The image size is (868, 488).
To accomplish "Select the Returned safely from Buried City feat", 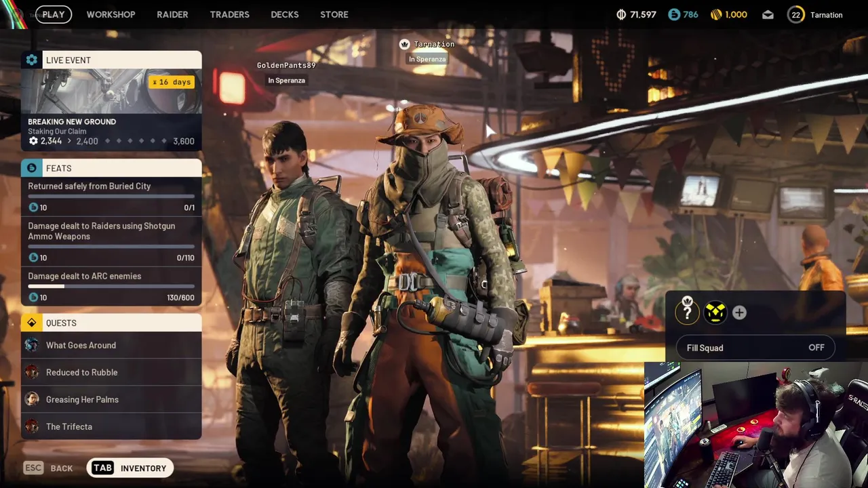I will click(x=111, y=197).
